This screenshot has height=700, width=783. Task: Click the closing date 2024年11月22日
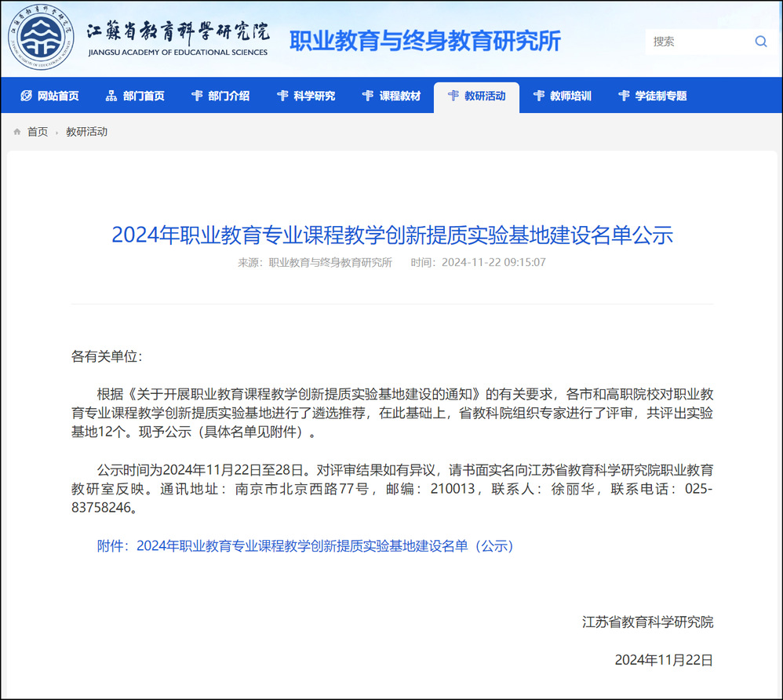664,660
